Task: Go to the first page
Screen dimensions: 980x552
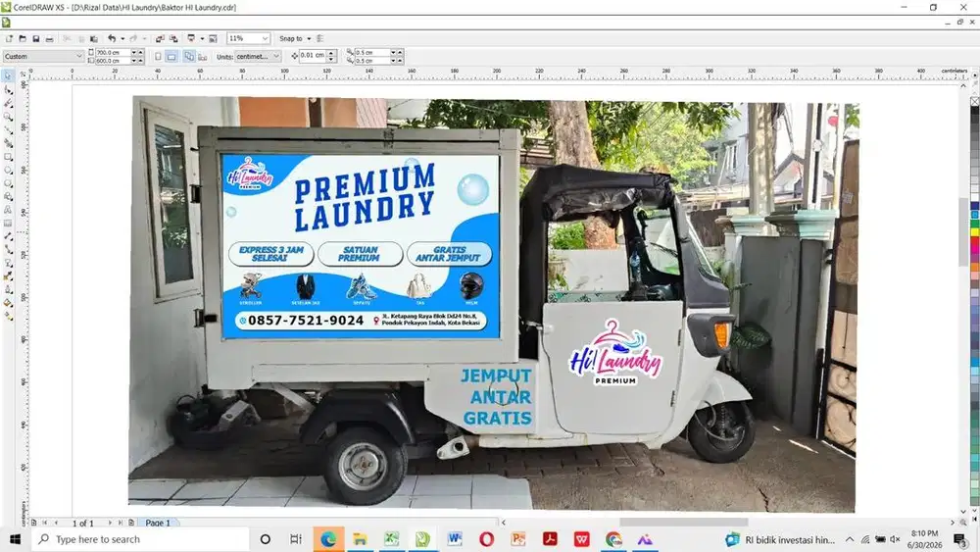Action: point(44,523)
